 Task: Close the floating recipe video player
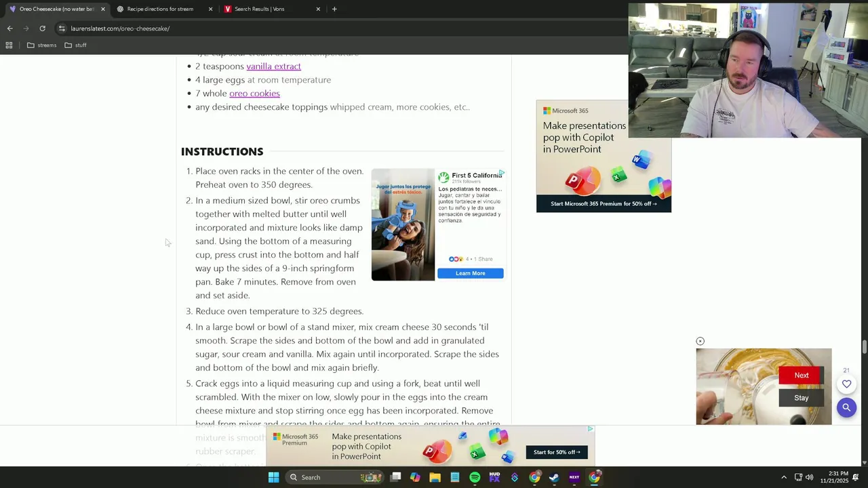700,342
